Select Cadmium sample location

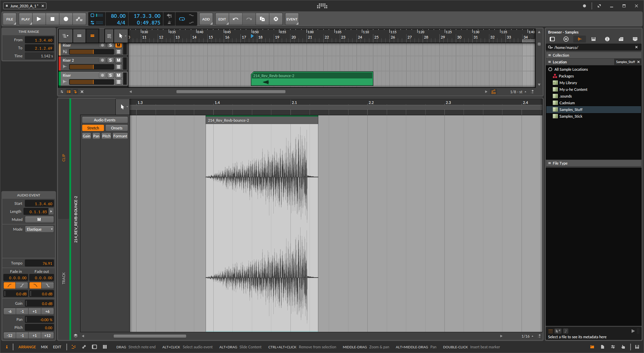pos(567,103)
